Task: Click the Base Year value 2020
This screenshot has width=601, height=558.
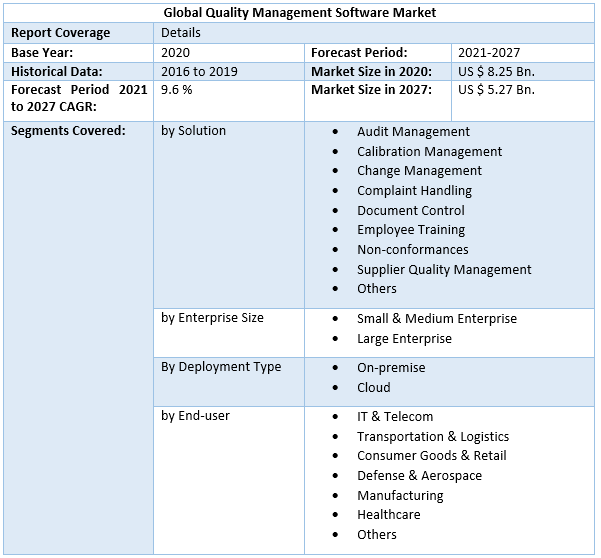Action: pyautogui.click(x=176, y=52)
